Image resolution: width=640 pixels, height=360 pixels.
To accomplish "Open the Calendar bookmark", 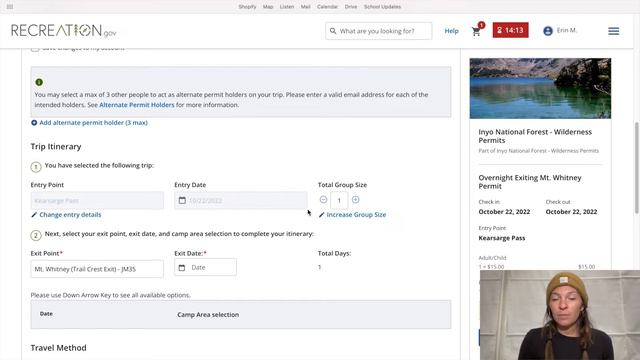I will tap(327, 7).
